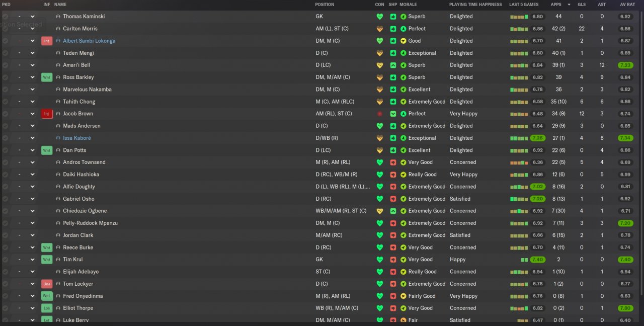Click the Una badge next to Tom Lockyer
Viewport: 644px width, 326px height.
click(x=47, y=284)
